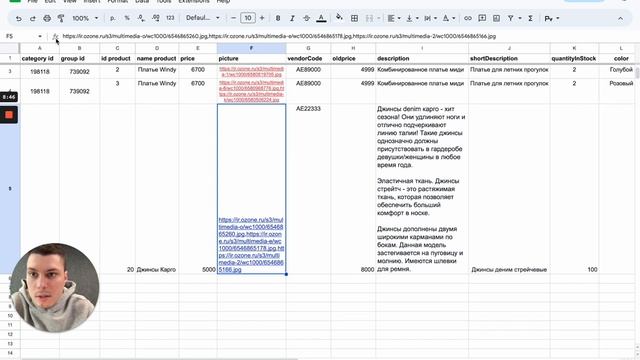Viewport: 640px width, 360px height.
Task: Open the 123 more formats menu
Action: pos(170,18)
